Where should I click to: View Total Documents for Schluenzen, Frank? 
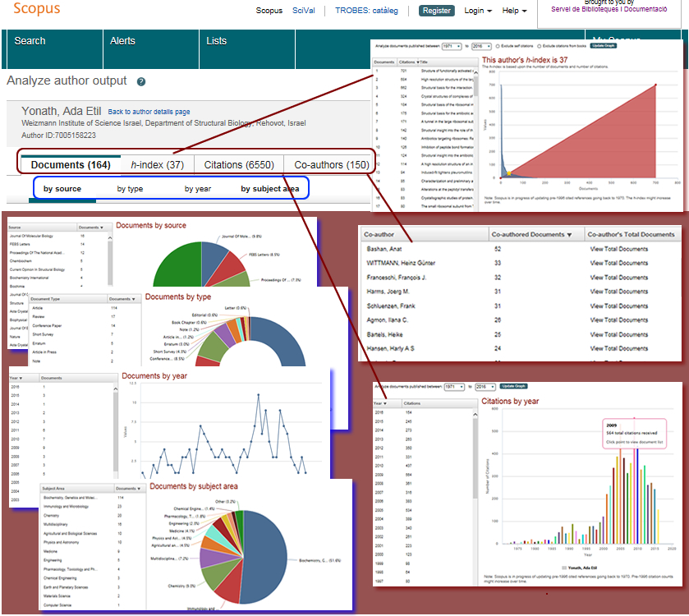coord(618,306)
